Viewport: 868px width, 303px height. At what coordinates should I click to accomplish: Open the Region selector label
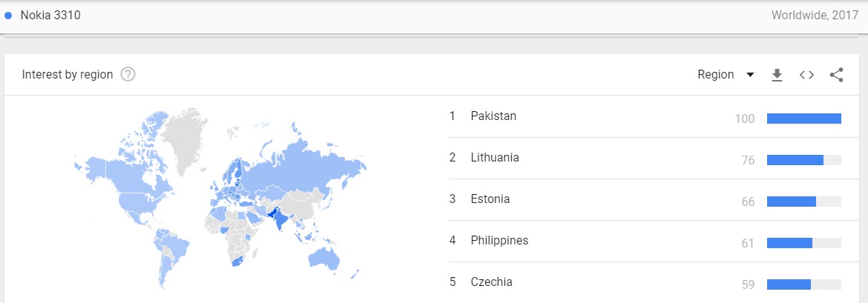(716, 75)
